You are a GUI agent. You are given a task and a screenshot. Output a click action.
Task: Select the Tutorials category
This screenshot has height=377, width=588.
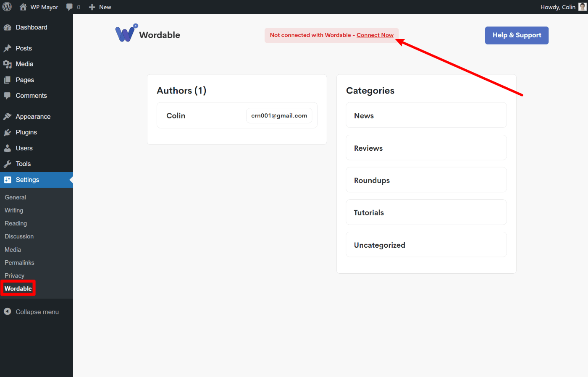point(426,212)
